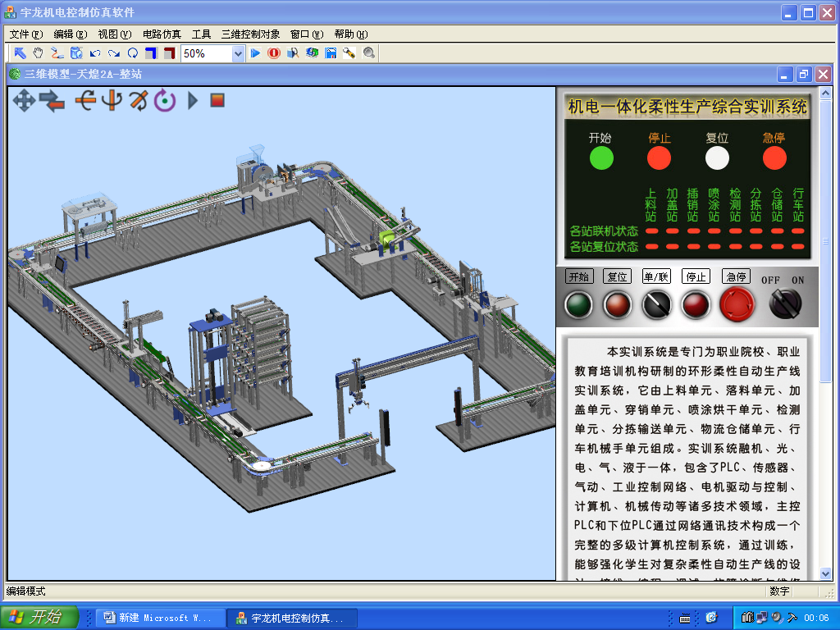Click the right panel scrollbar thumb
The image size is (840, 630).
tap(825, 241)
